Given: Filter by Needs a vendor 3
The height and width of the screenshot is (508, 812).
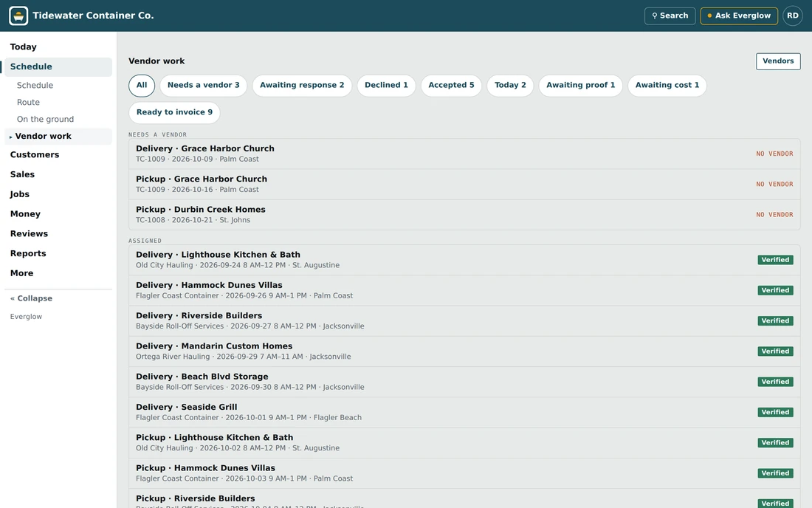Looking at the screenshot, I should 204,86.
